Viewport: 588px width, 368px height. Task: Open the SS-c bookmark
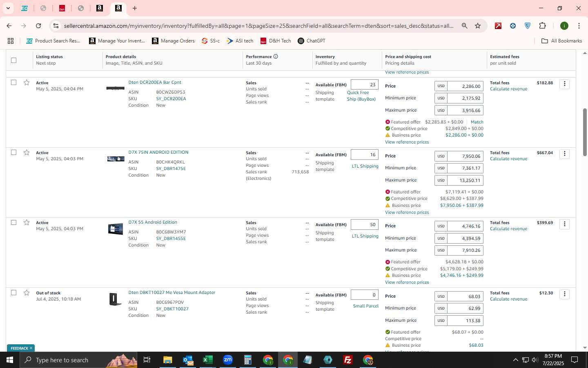pos(211,41)
